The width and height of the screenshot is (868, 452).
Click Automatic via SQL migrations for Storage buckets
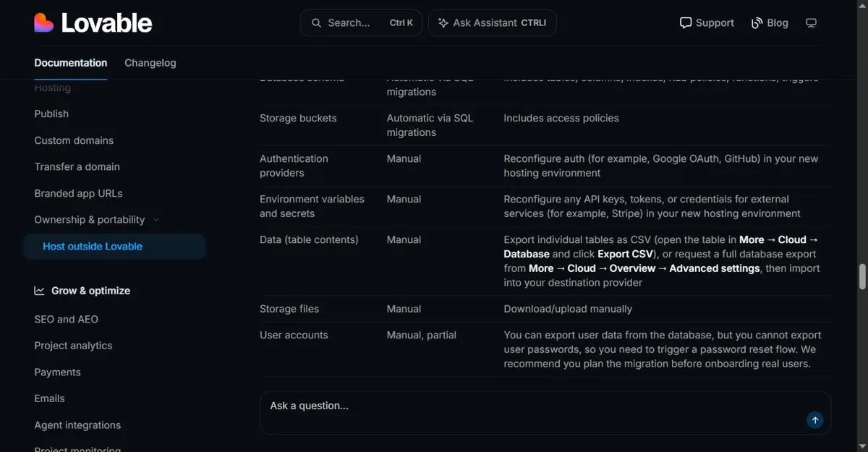(x=430, y=125)
